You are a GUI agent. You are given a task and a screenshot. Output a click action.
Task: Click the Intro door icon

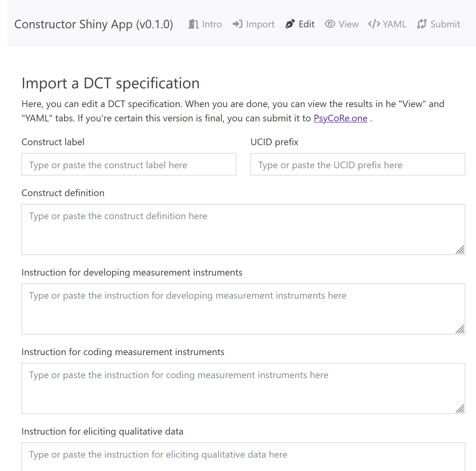click(x=193, y=24)
